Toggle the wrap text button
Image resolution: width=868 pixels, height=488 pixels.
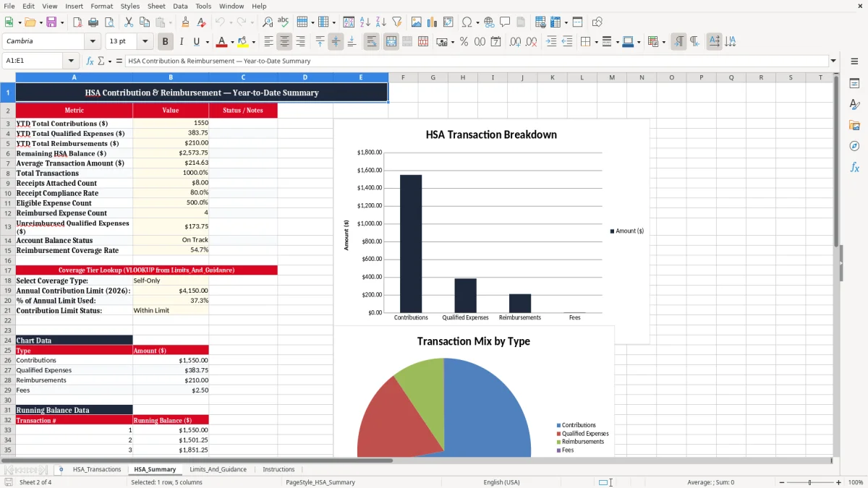pos(371,42)
